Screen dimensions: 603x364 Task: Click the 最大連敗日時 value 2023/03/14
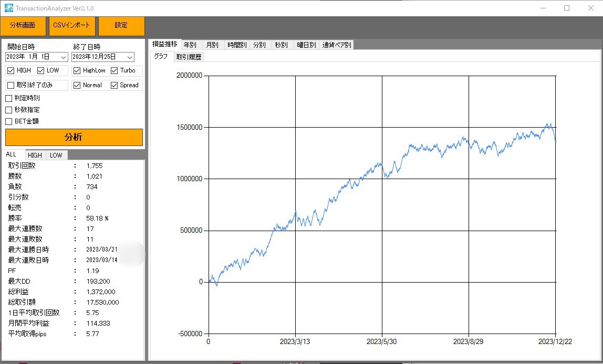[102, 260]
